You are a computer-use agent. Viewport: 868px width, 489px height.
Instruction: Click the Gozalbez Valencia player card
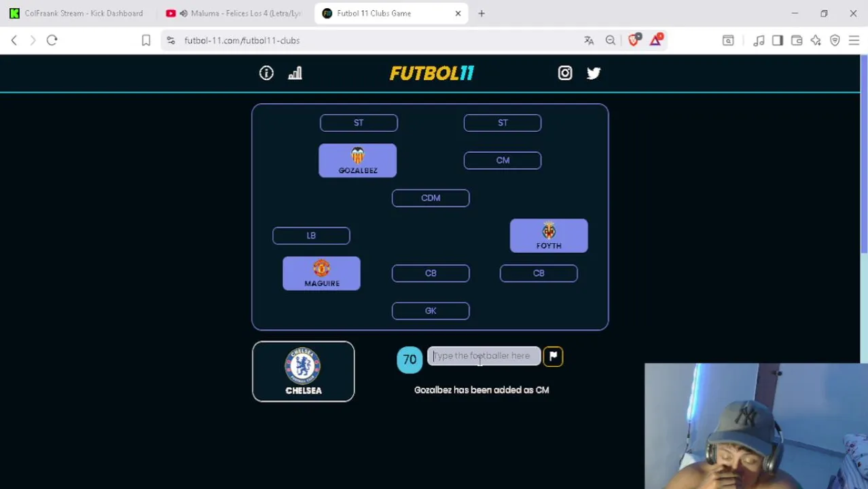(x=358, y=161)
